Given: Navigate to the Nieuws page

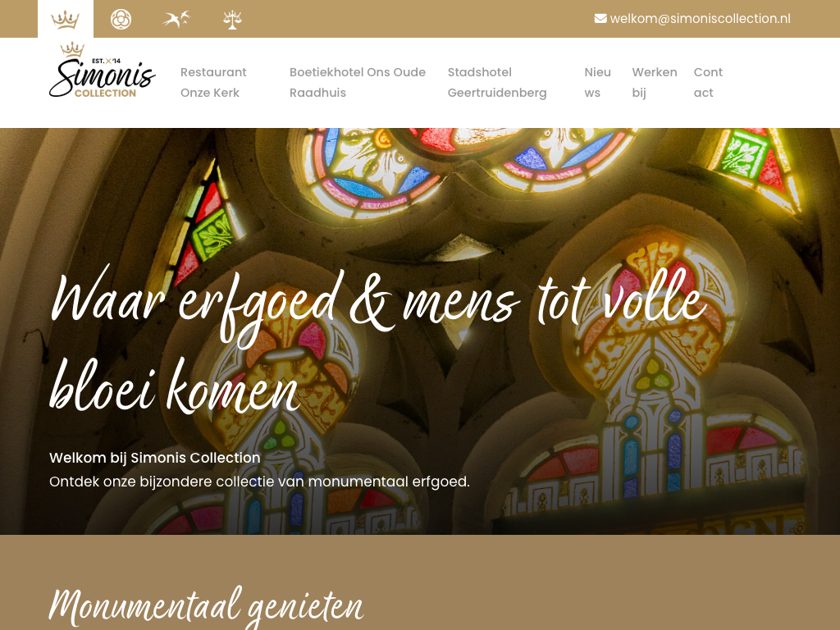Looking at the screenshot, I should coord(597,83).
